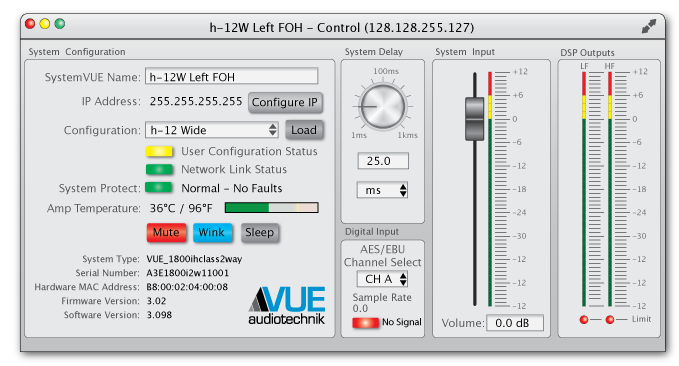Click the Normal – No Faults status text
This screenshot has width=679, height=366.
pos(232,188)
